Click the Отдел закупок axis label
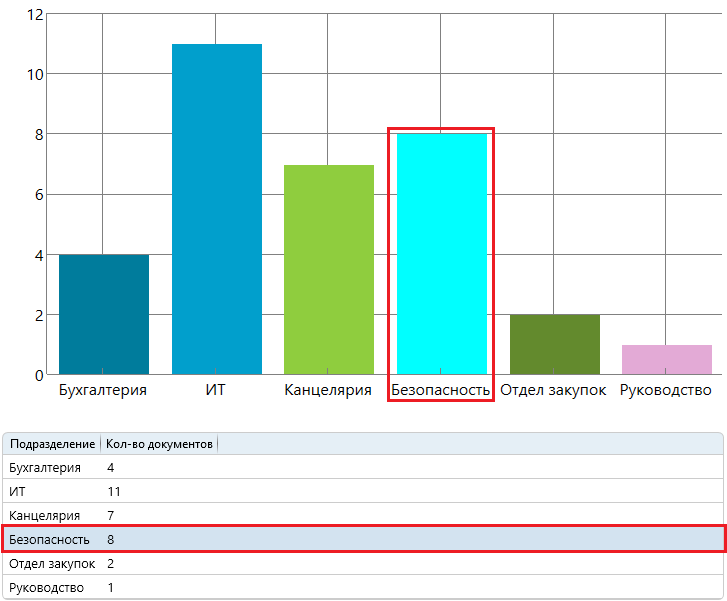Screen dimensions: 727x601 (553, 390)
